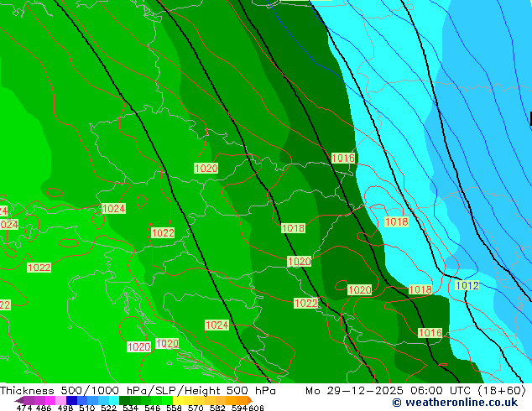This screenshot has width=532, height=411.
Task: Click the legend value 474
Action: (x=24, y=408)
